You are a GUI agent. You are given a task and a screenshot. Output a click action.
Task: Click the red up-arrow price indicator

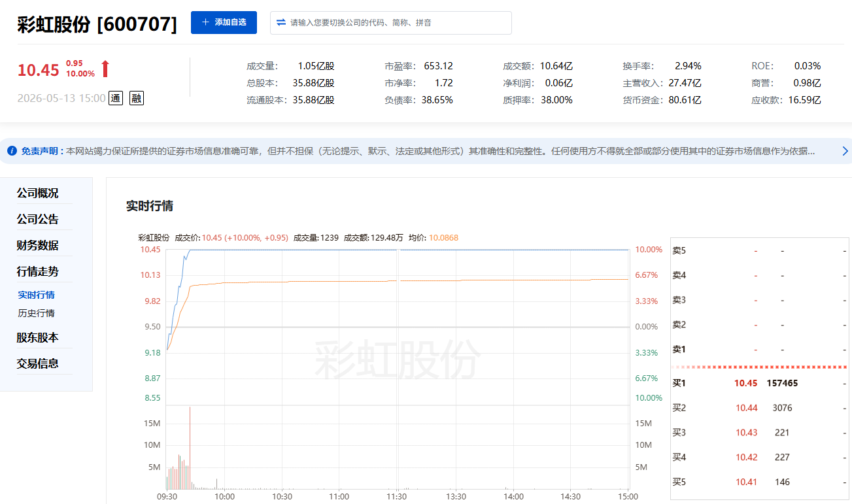[x=105, y=69]
